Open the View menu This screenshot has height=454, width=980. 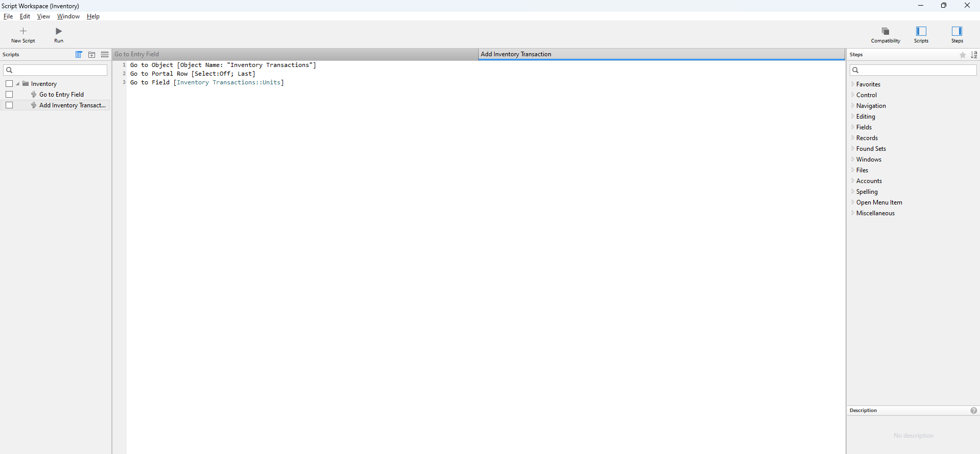43,16
